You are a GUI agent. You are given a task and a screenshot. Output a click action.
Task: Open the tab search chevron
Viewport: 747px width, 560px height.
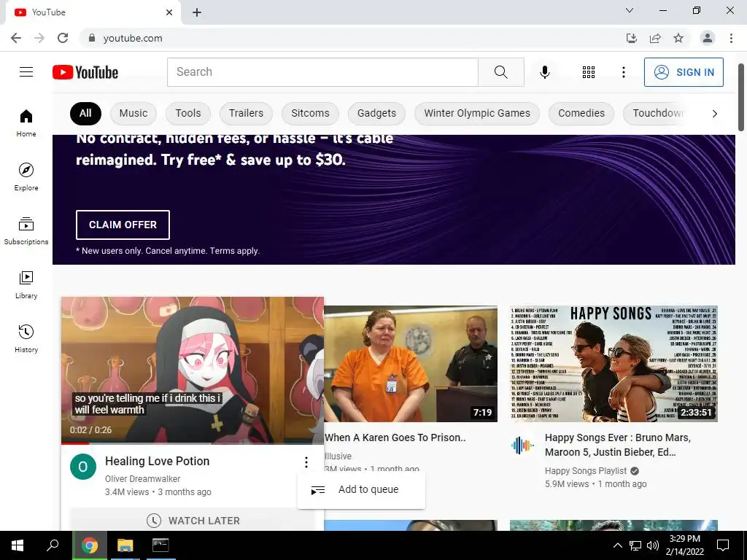(630, 10)
